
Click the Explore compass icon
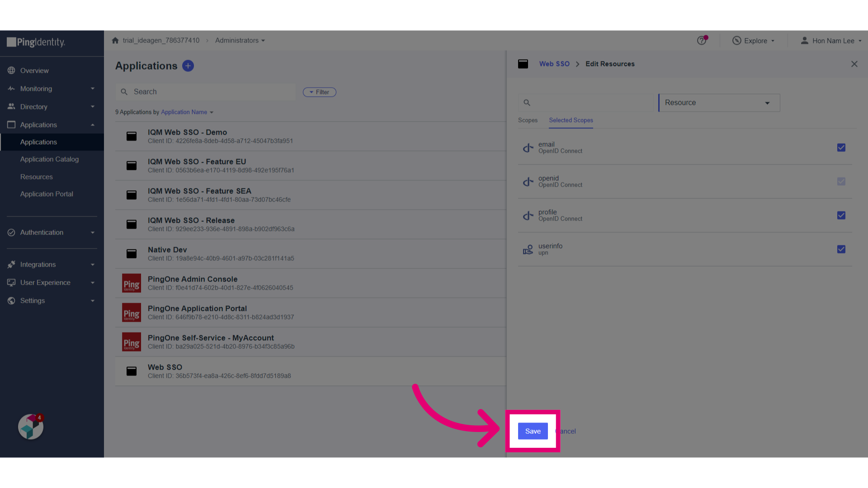click(x=737, y=41)
